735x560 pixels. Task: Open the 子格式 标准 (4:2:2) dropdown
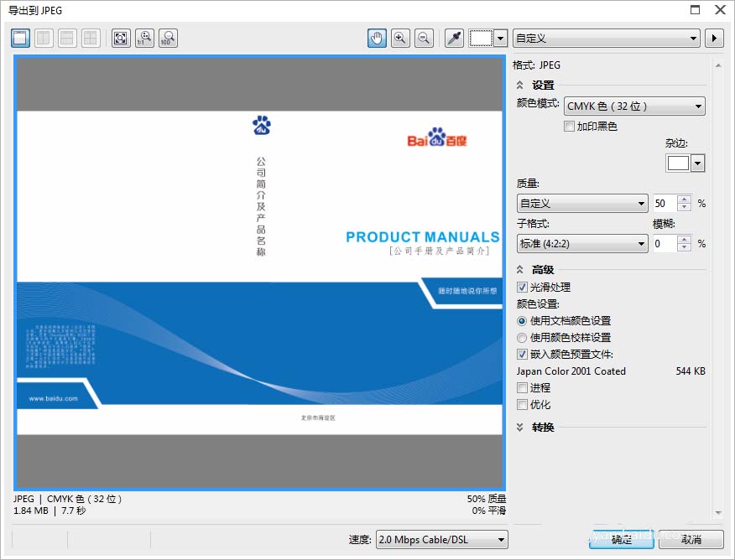point(582,244)
